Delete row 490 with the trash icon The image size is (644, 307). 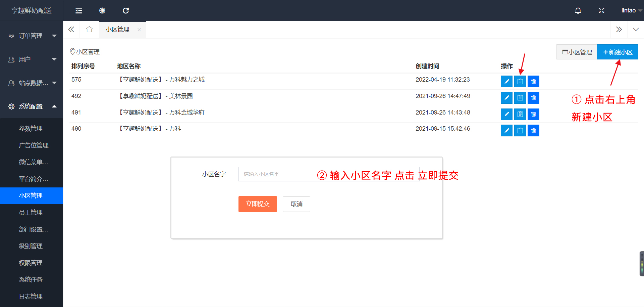click(533, 131)
